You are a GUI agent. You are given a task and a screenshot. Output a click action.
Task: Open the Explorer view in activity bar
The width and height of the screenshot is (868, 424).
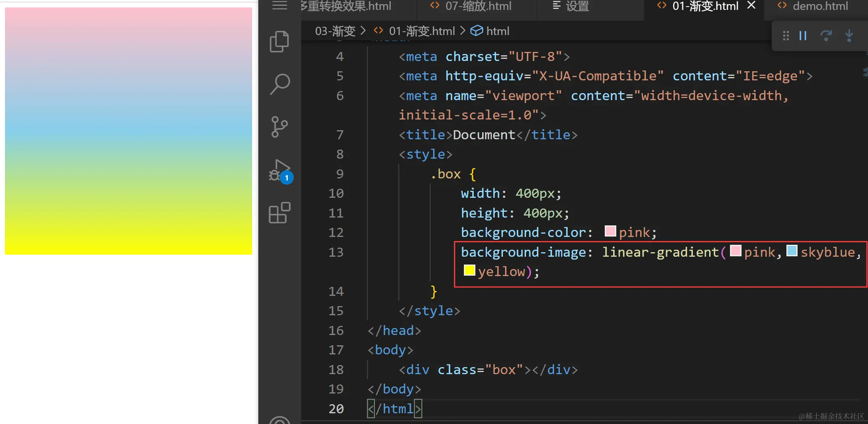[x=280, y=42]
